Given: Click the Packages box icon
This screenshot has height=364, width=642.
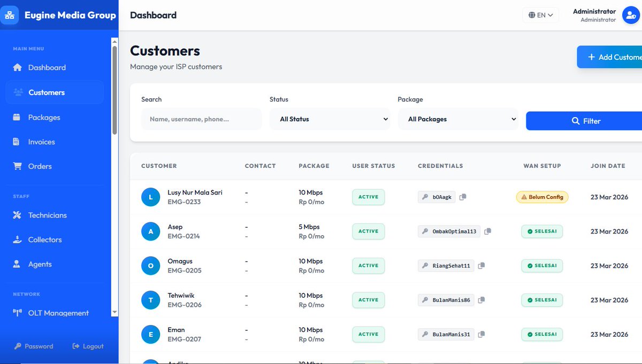Looking at the screenshot, I should [x=17, y=117].
